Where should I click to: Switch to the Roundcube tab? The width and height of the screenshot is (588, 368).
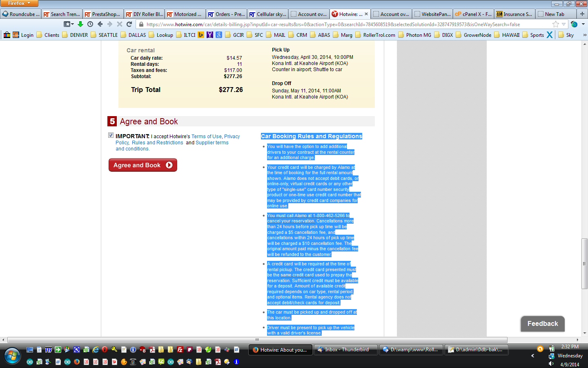tap(21, 14)
